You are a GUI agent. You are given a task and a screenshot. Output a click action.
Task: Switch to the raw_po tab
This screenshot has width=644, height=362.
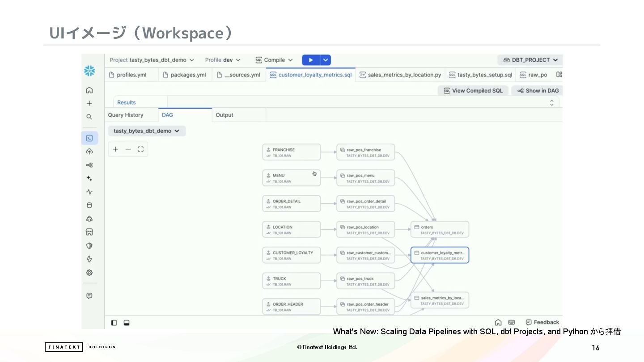click(x=534, y=75)
